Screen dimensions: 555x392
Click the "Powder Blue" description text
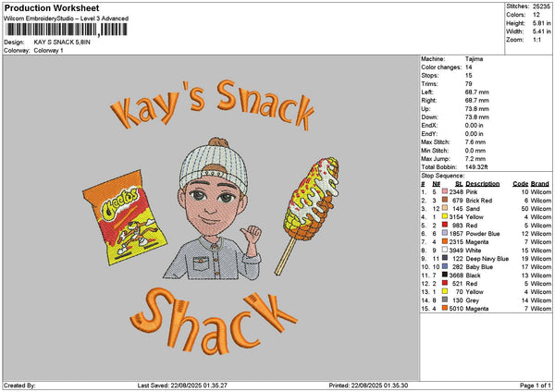[483, 234]
